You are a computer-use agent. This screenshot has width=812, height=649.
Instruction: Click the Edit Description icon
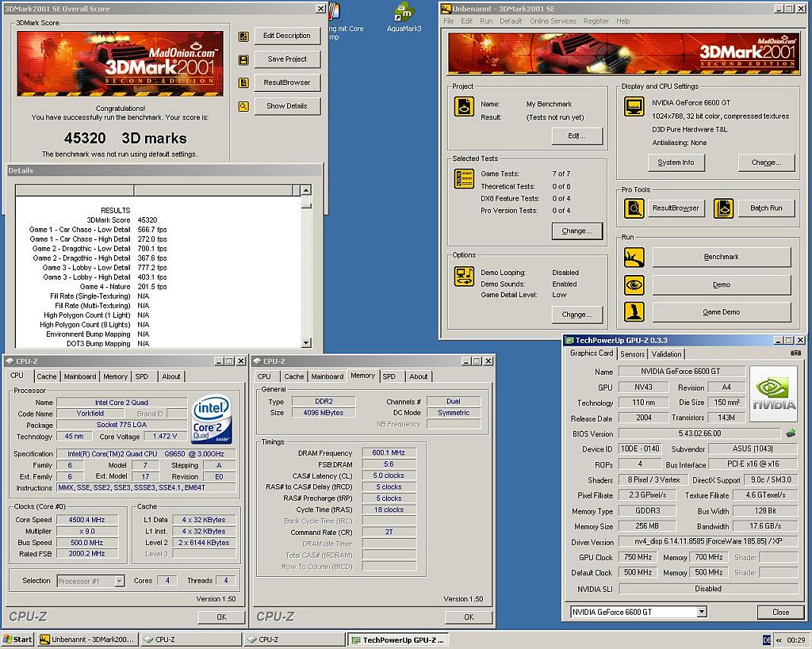click(243, 36)
